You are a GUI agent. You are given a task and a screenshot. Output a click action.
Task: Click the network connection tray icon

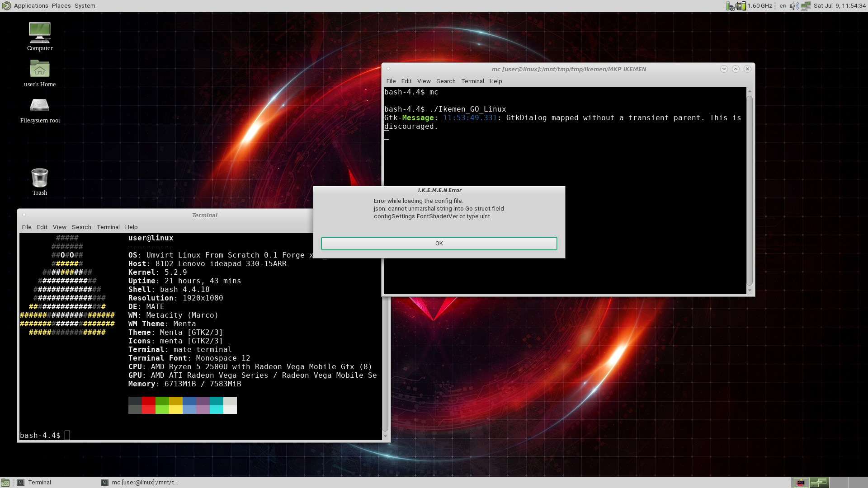click(806, 6)
